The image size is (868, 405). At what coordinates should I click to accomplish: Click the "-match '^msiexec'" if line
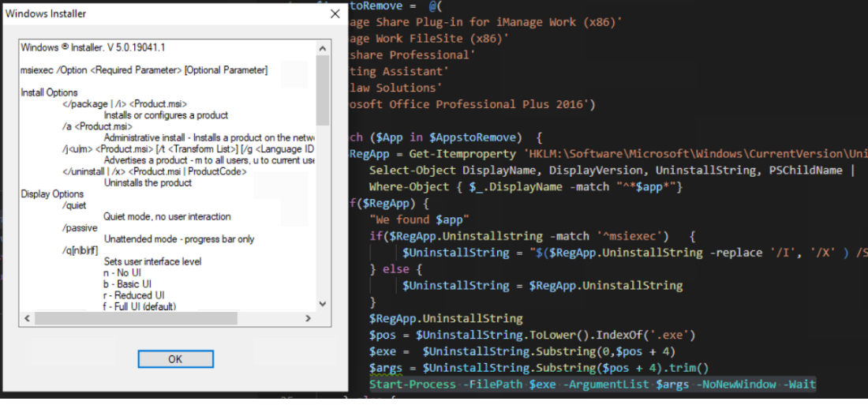click(533, 237)
